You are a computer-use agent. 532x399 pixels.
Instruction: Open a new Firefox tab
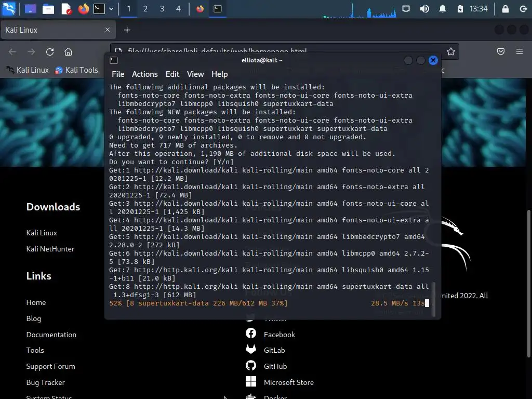(x=127, y=30)
